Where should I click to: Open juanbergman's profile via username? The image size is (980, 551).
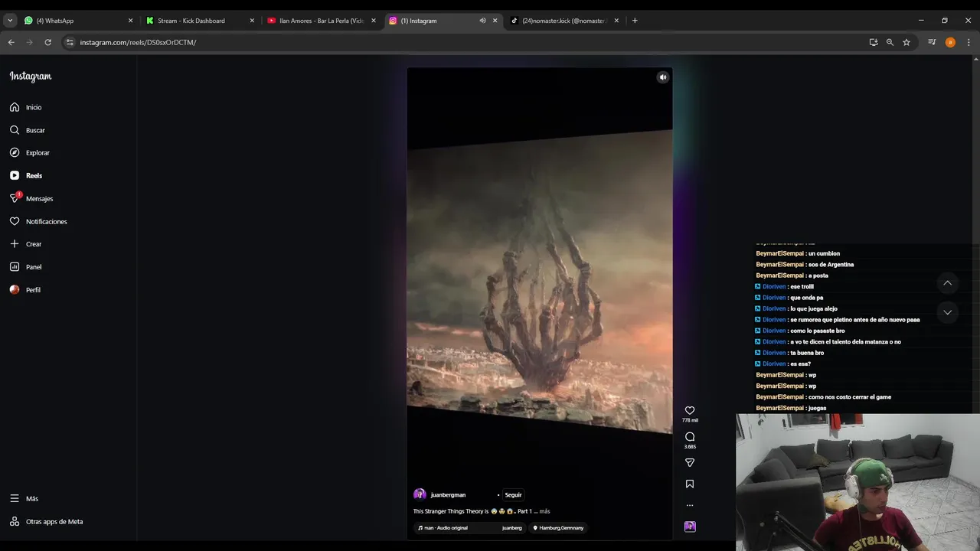click(448, 495)
